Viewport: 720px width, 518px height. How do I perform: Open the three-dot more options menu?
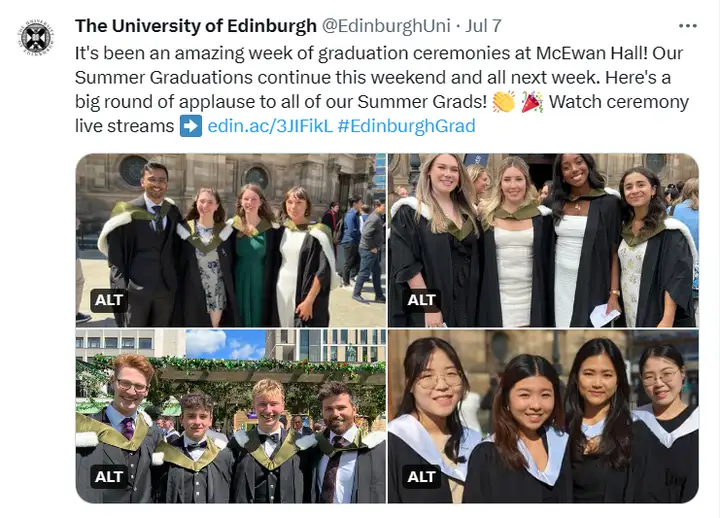click(x=687, y=26)
